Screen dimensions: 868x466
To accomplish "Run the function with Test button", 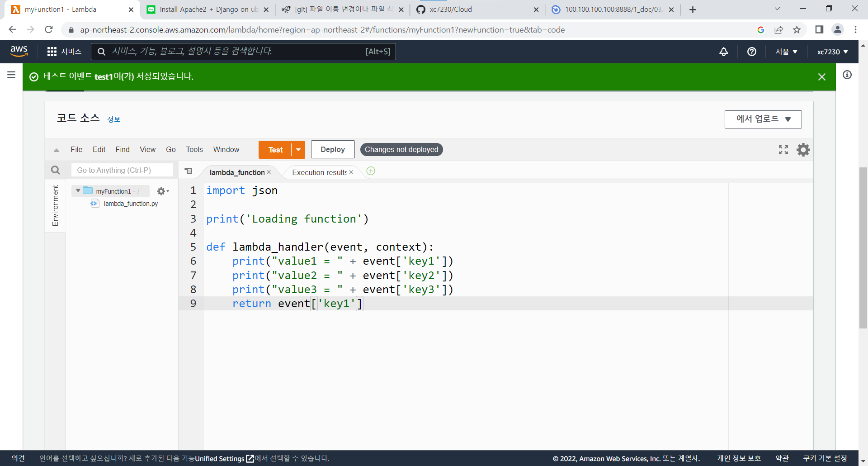I will [275, 150].
